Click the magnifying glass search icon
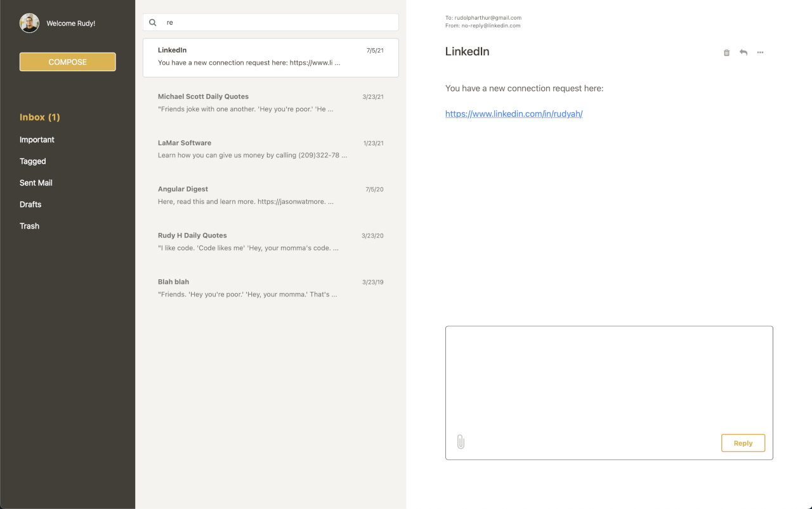The height and width of the screenshot is (509, 812). click(152, 22)
